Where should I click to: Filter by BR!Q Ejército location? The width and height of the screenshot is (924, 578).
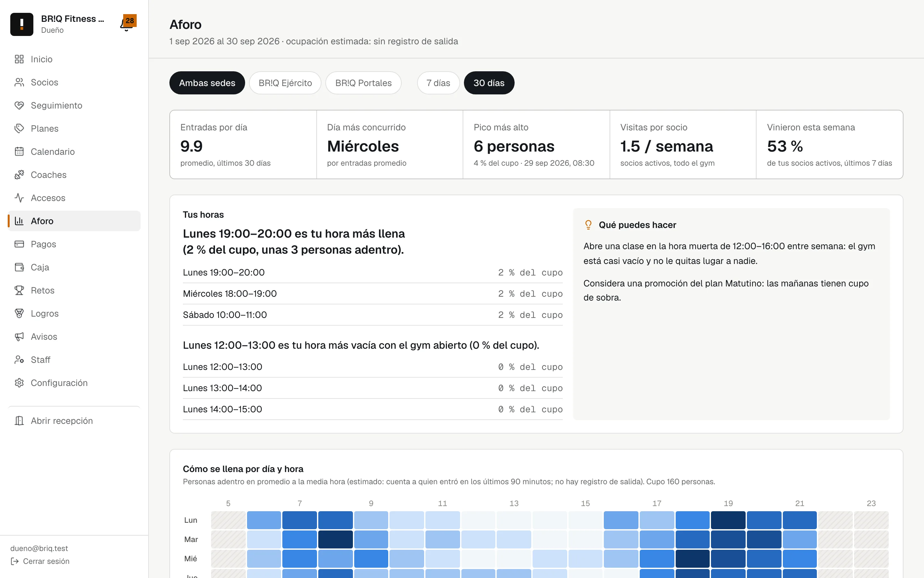(285, 83)
